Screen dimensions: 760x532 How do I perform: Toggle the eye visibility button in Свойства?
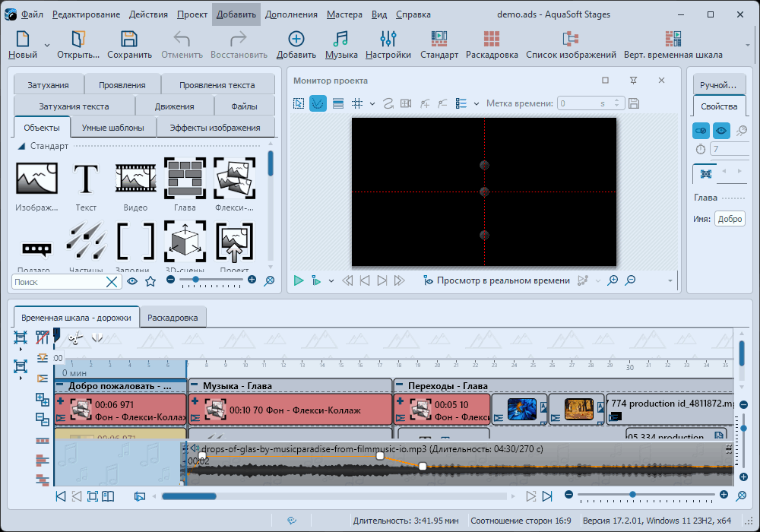pos(721,131)
